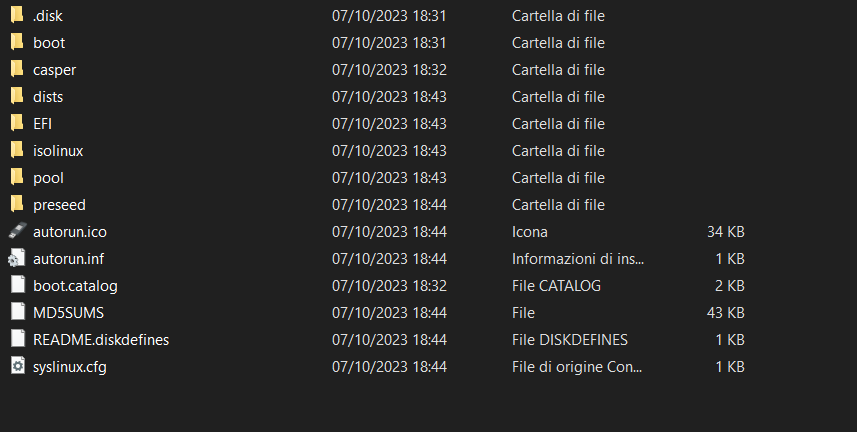Click the pool folder name
The image size is (857, 432).
coord(48,178)
